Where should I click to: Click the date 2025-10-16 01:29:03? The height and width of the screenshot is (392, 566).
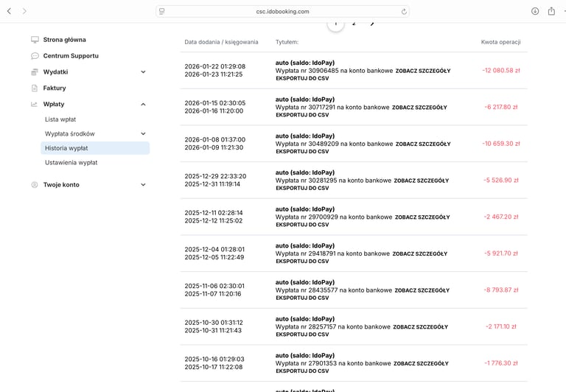tap(214, 359)
